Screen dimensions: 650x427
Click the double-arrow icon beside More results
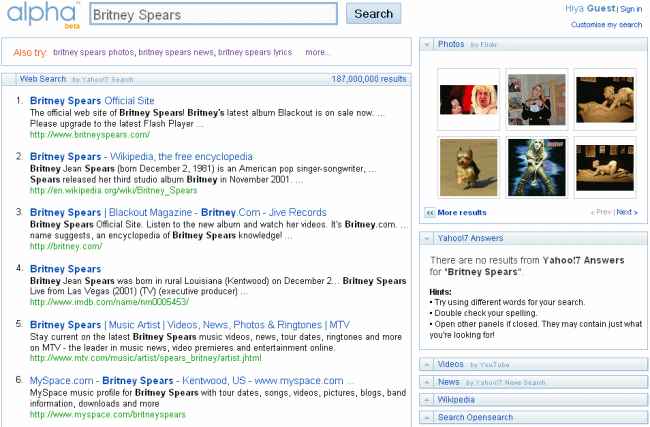pyautogui.click(x=430, y=213)
